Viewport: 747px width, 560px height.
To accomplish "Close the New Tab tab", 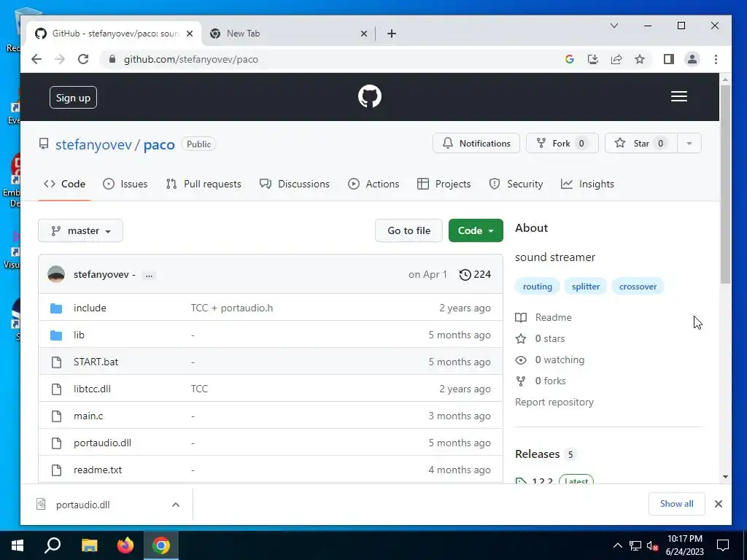I will point(364,34).
